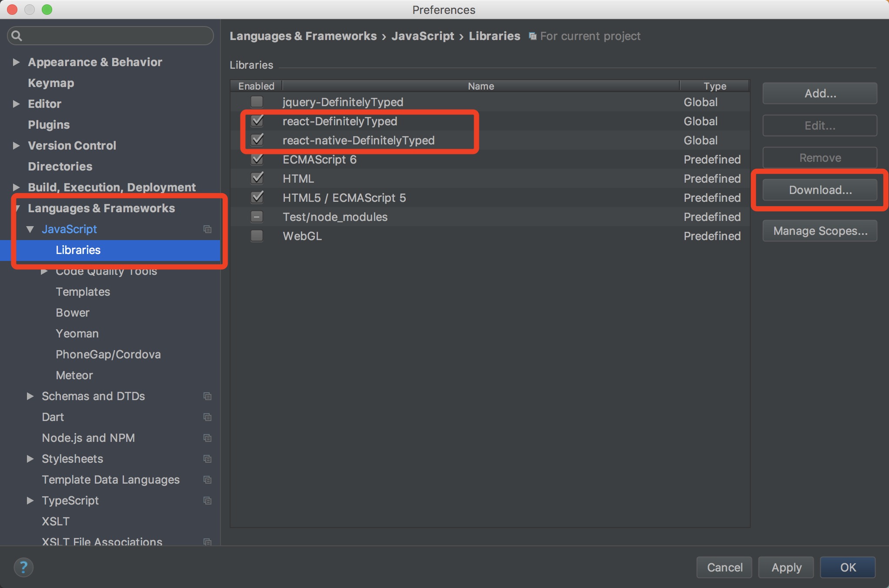Click the Add... library button

pyautogui.click(x=820, y=94)
